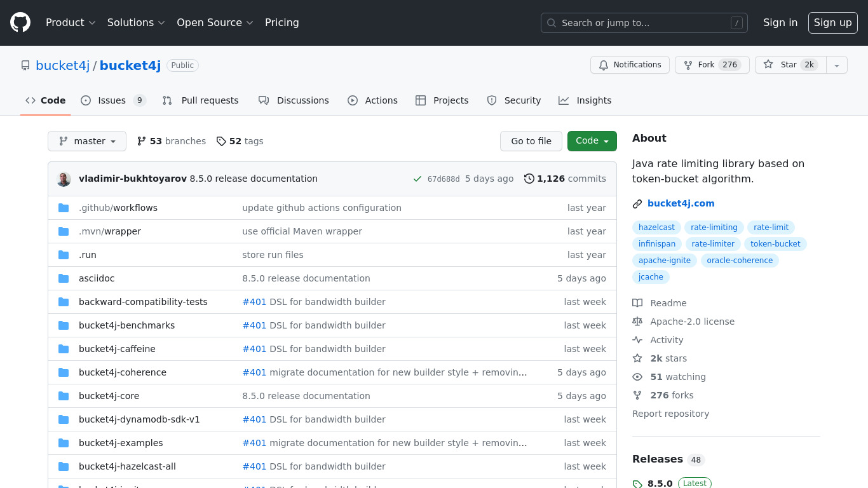Viewport: 868px width, 488px height.
Task: View the 52 tags
Action: point(240,141)
